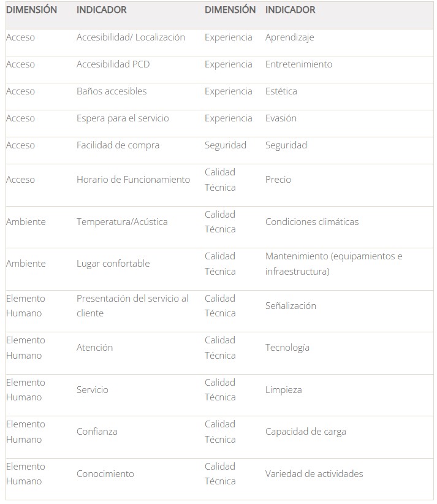The image size is (437, 504).
Task: Select the 'Conocimiento' indicator cell
Action: click(x=105, y=473)
